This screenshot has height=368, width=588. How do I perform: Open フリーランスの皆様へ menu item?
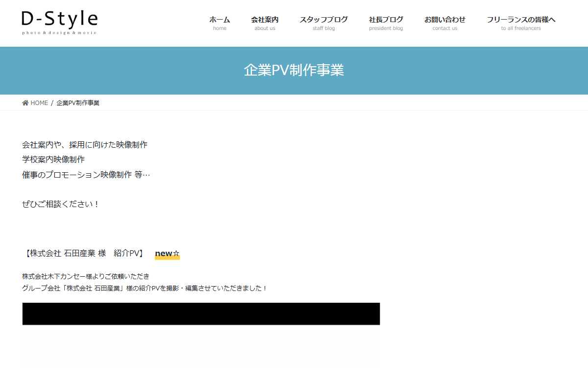[x=521, y=23]
